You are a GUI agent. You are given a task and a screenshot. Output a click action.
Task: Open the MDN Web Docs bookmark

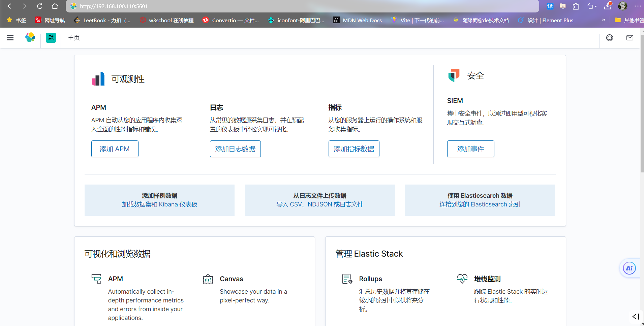click(x=358, y=20)
